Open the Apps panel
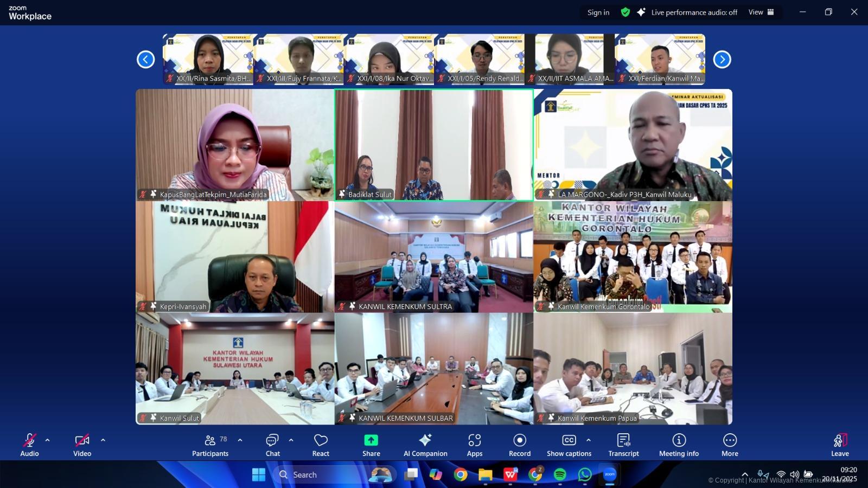868x488 pixels. [x=475, y=445]
